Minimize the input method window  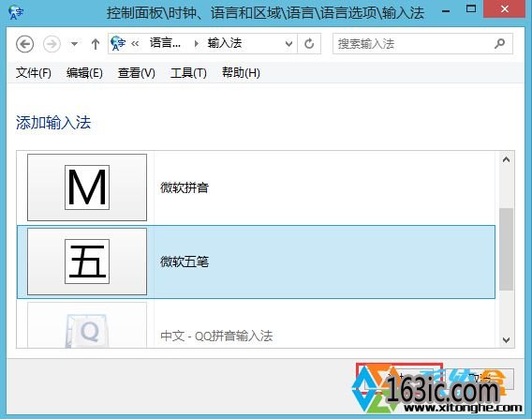(x=446, y=11)
